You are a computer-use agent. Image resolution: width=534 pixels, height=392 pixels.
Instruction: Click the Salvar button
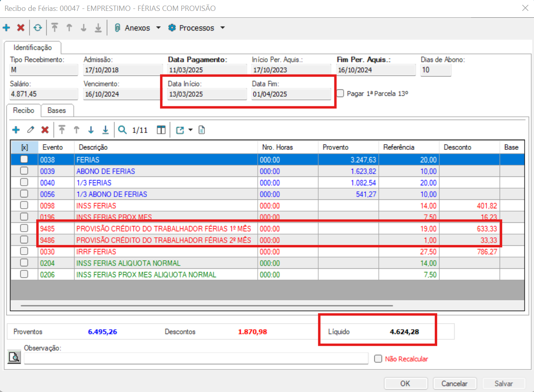504,384
